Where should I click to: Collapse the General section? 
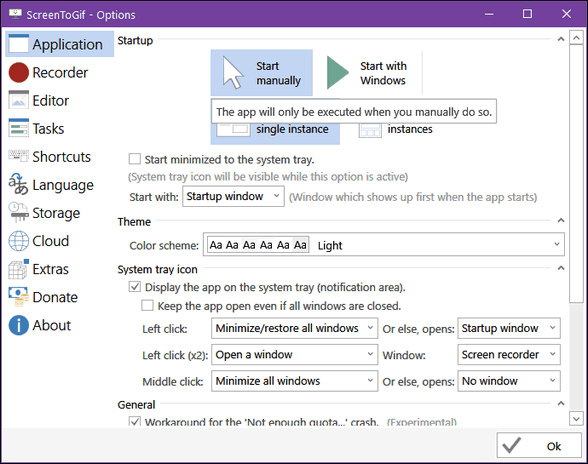click(x=561, y=403)
